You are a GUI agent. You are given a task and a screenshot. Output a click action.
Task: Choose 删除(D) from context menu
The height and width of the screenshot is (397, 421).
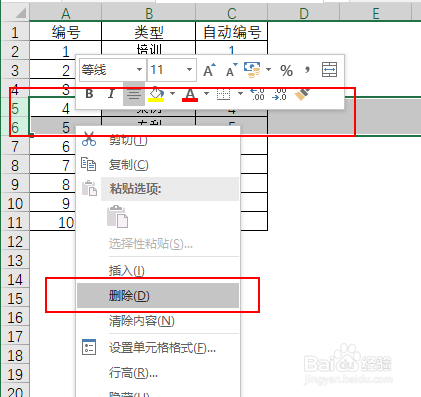click(x=158, y=295)
